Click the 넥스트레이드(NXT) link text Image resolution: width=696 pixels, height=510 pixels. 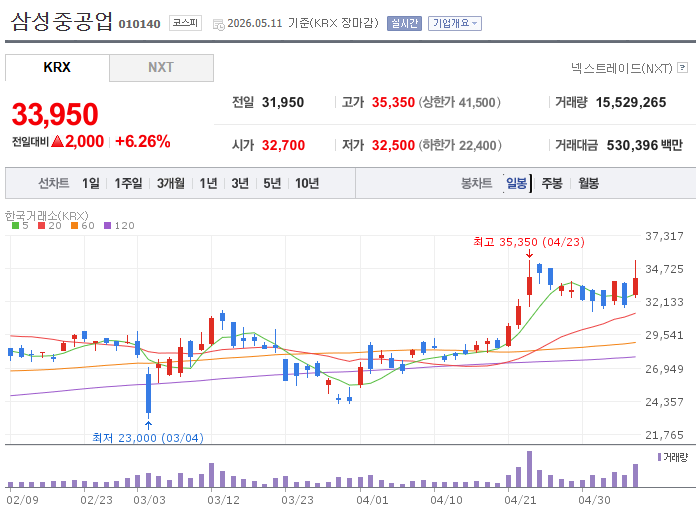point(622,68)
